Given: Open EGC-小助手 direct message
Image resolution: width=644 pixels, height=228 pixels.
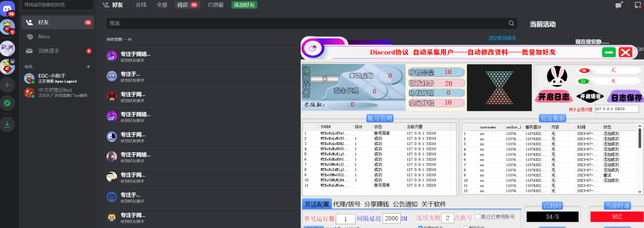Looking at the screenshot, I should [58, 78].
